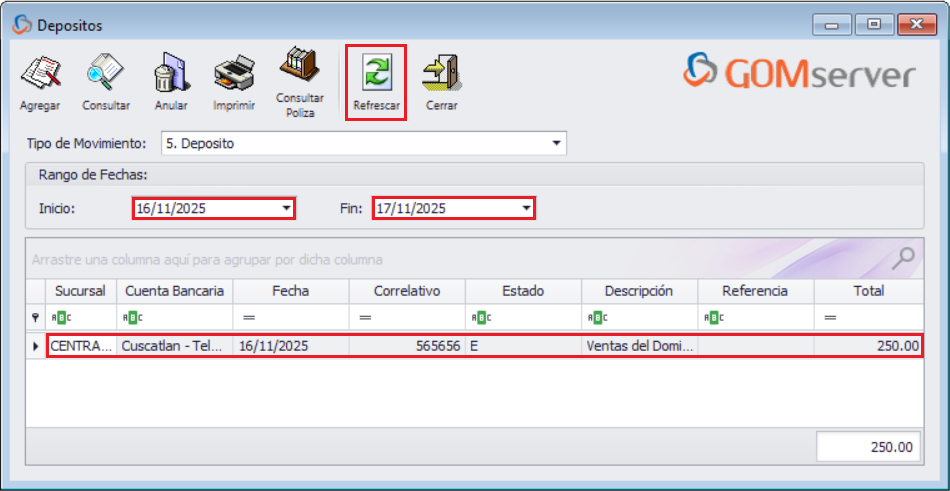
Task: Sort by Total column header
Action: click(x=869, y=291)
